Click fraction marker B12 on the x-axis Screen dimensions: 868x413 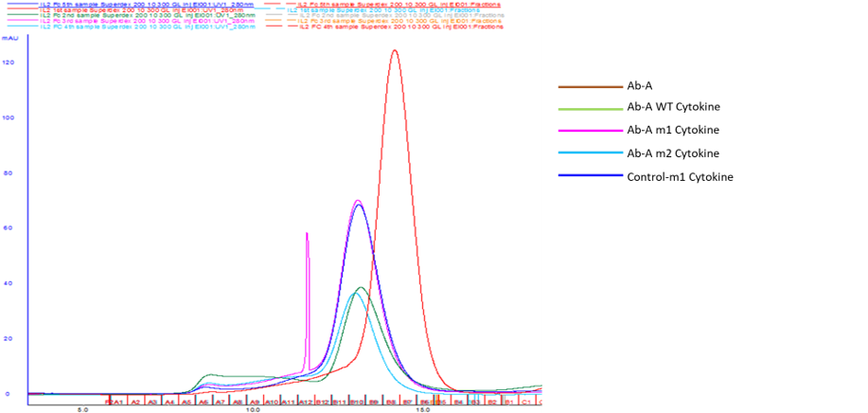point(321,402)
